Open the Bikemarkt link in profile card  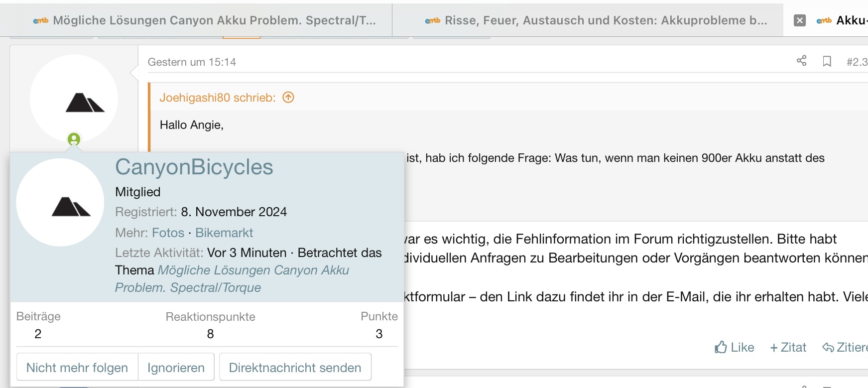[x=224, y=233]
